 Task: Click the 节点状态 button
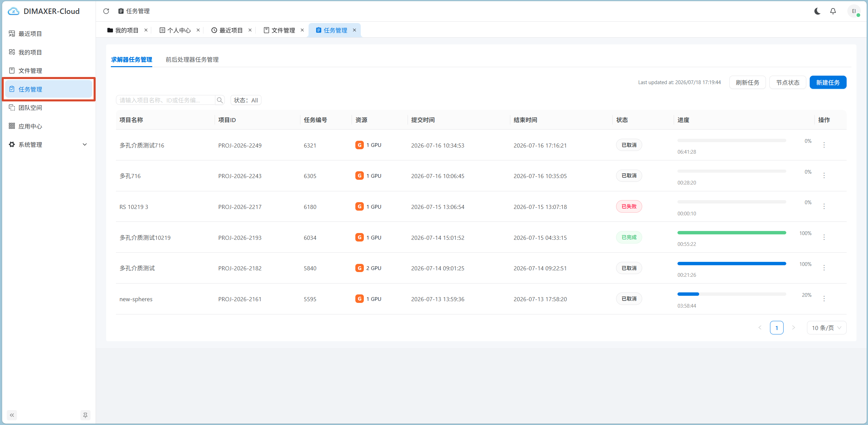[x=788, y=82]
